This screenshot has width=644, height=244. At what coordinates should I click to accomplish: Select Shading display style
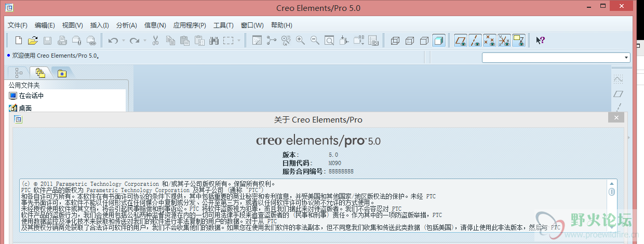[x=439, y=40]
